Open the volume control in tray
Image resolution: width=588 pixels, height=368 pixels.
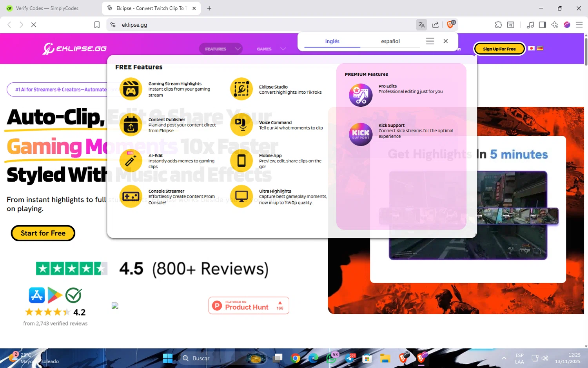pyautogui.click(x=545, y=358)
